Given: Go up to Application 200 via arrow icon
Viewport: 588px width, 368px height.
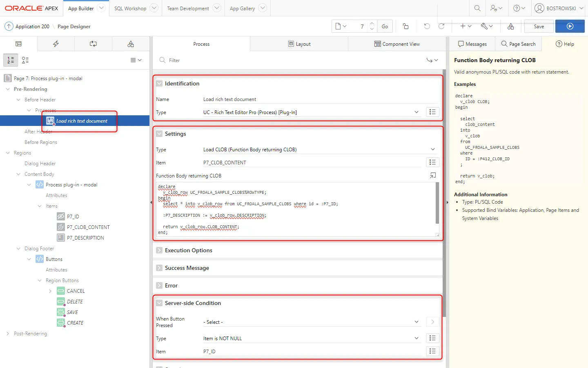Looking at the screenshot, I should click(9, 26).
